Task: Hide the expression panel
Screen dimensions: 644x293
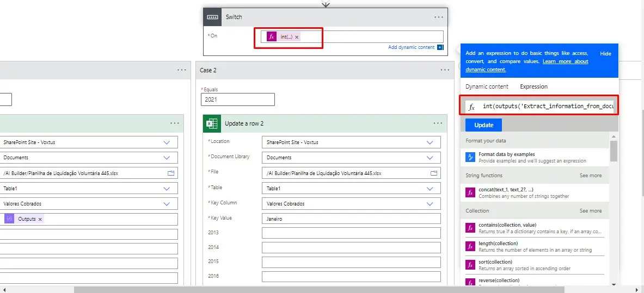Action: click(x=605, y=54)
